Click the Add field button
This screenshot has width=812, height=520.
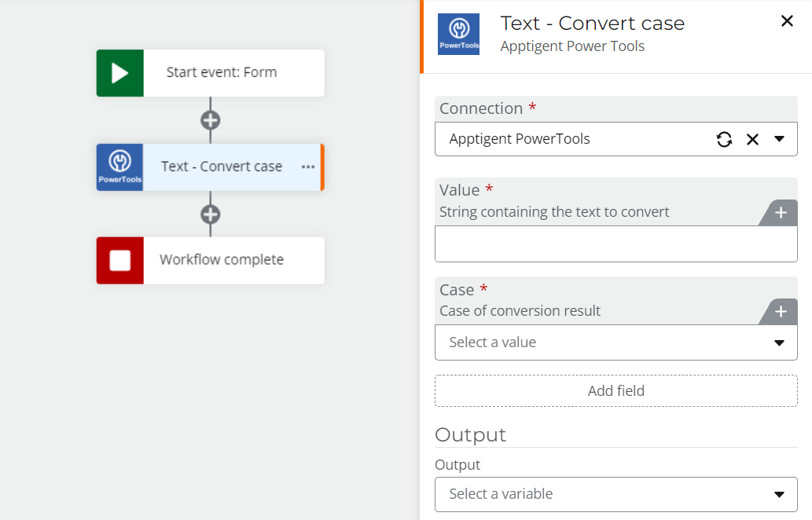(x=615, y=390)
